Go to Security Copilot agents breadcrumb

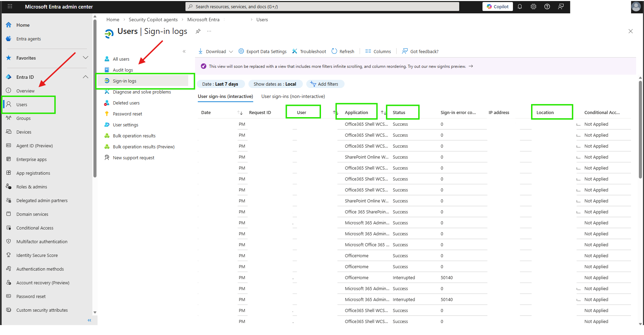(x=153, y=20)
